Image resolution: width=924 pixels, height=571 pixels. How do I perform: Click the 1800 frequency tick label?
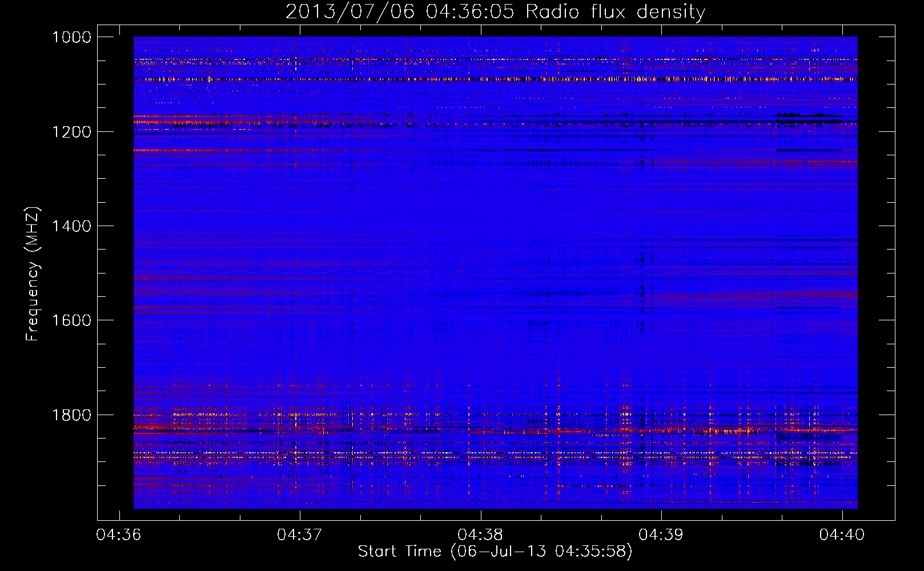pyautogui.click(x=71, y=415)
